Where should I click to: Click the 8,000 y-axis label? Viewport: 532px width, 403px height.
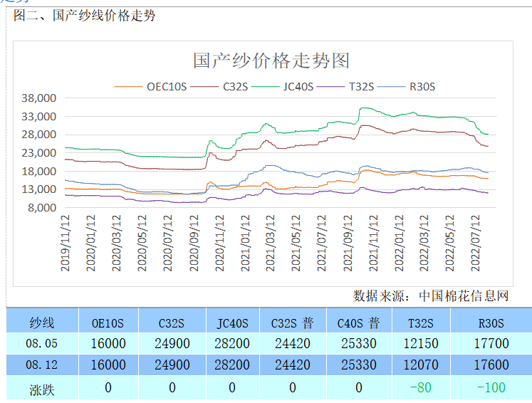coord(43,208)
